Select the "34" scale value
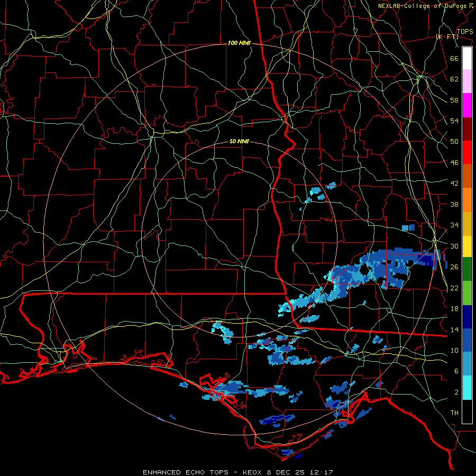Image resolution: width=476 pixels, height=476 pixels. [x=454, y=225]
